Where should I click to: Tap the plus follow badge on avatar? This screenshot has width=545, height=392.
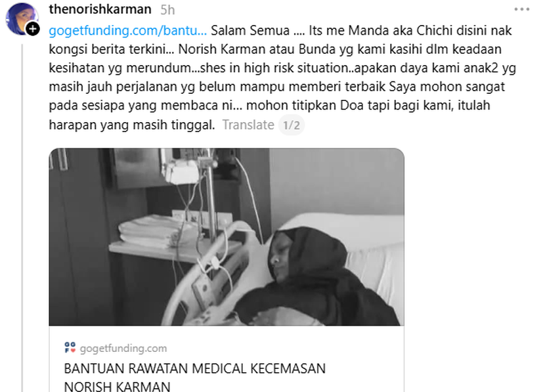point(33,29)
